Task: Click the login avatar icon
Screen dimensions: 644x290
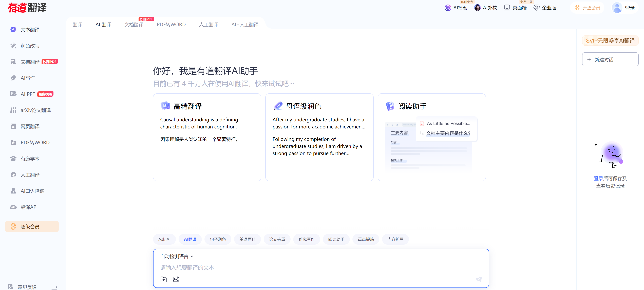Action: click(617, 8)
